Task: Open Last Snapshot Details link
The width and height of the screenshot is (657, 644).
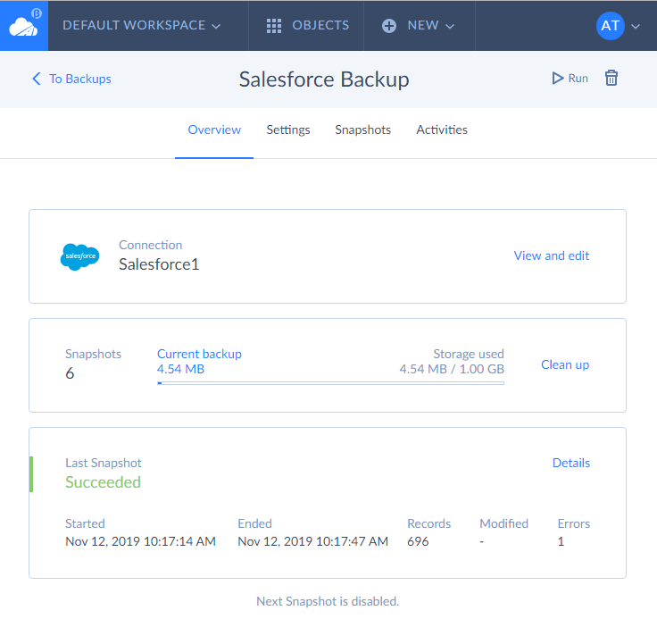Action: pos(571,463)
